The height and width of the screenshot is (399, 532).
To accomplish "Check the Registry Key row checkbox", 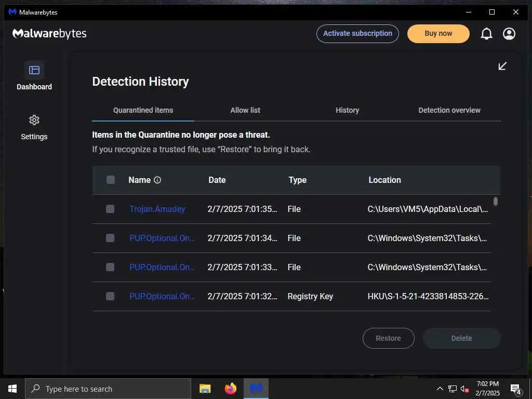I will click(110, 297).
